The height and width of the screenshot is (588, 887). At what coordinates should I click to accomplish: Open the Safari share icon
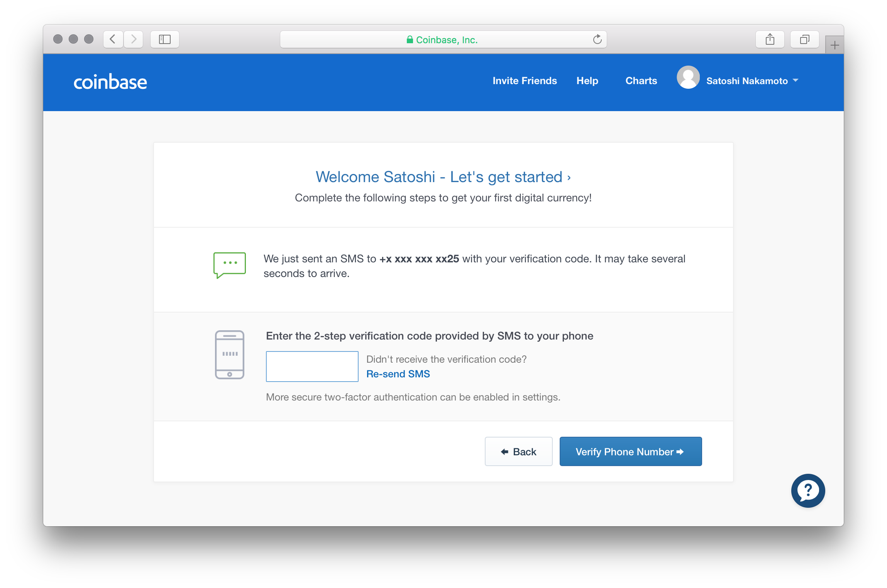click(x=770, y=39)
